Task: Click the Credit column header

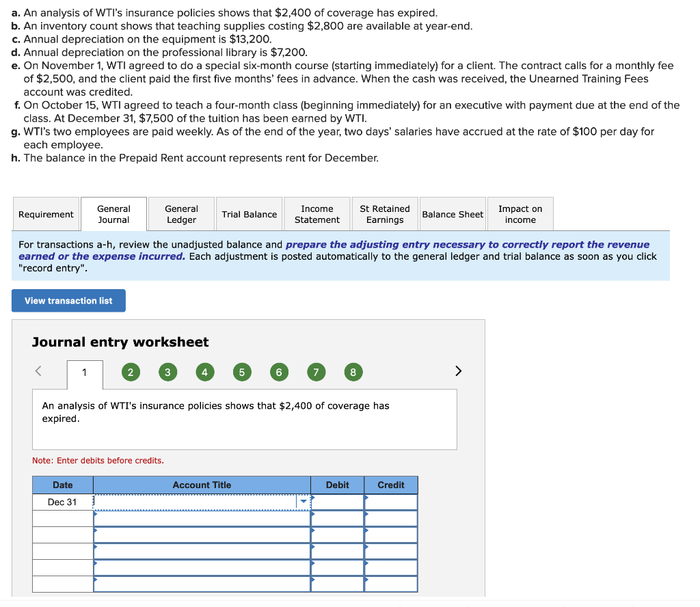Action: (391, 485)
